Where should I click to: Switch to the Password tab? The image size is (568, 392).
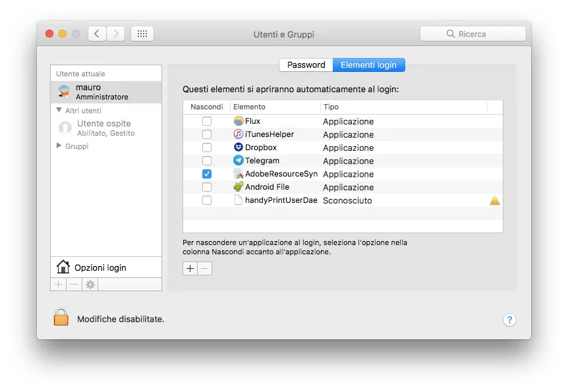click(x=306, y=65)
